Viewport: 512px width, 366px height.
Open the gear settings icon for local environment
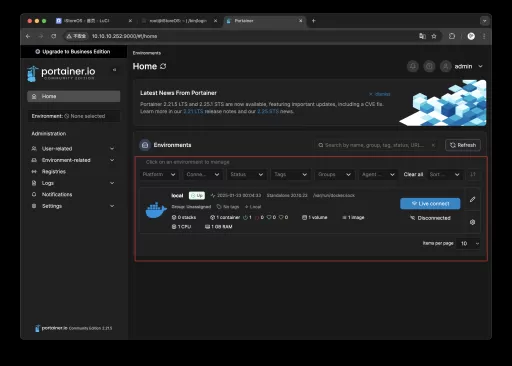(472, 222)
